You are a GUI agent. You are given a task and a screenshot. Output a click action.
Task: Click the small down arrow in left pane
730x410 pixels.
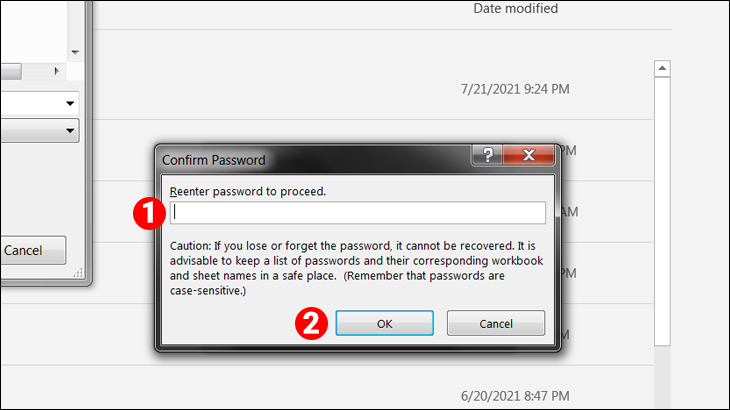75,53
